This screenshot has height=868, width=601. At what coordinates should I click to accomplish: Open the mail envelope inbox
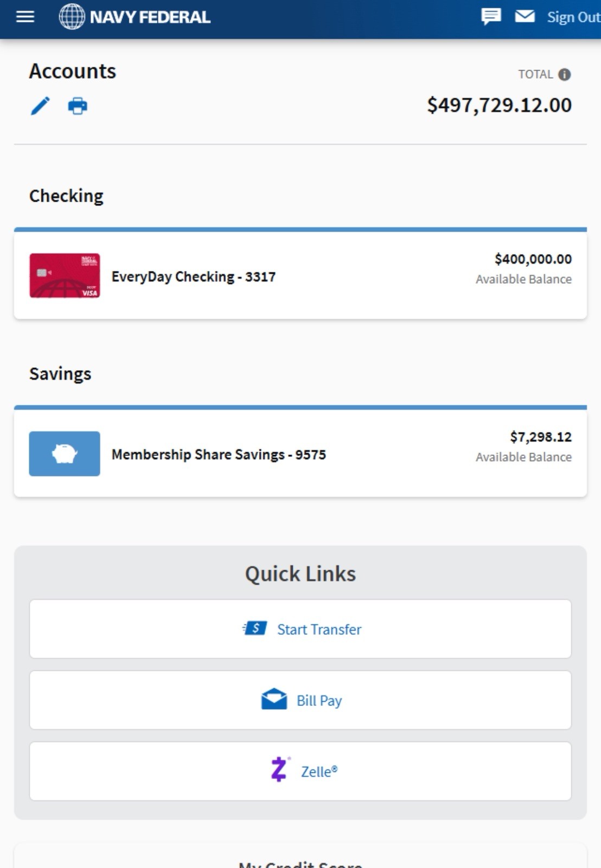pos(525,16)
